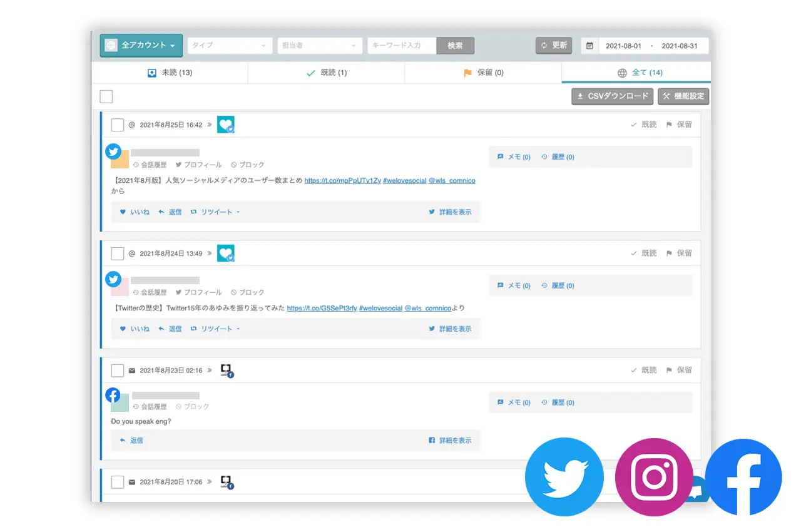Screen dimensions: 801x532
Task: Open 履歴 (0) for the August 25 tweet
Action: (x=558, y=157)
